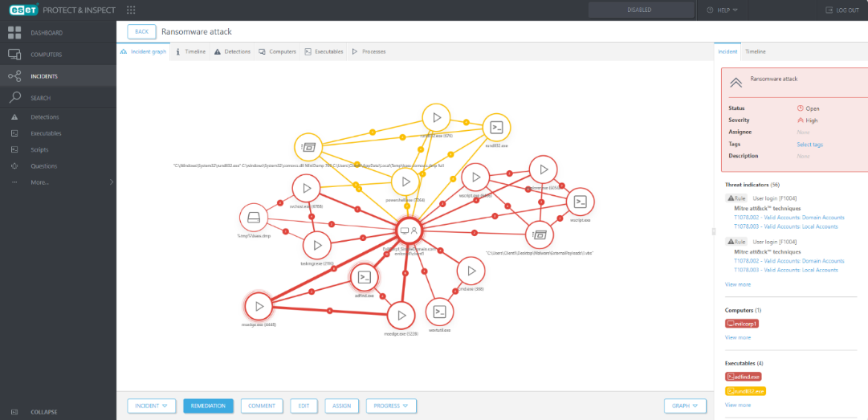Open the Timeline tab in right panel
The width and height of the screenshot is (868, 420).
[x=755, y=51]
